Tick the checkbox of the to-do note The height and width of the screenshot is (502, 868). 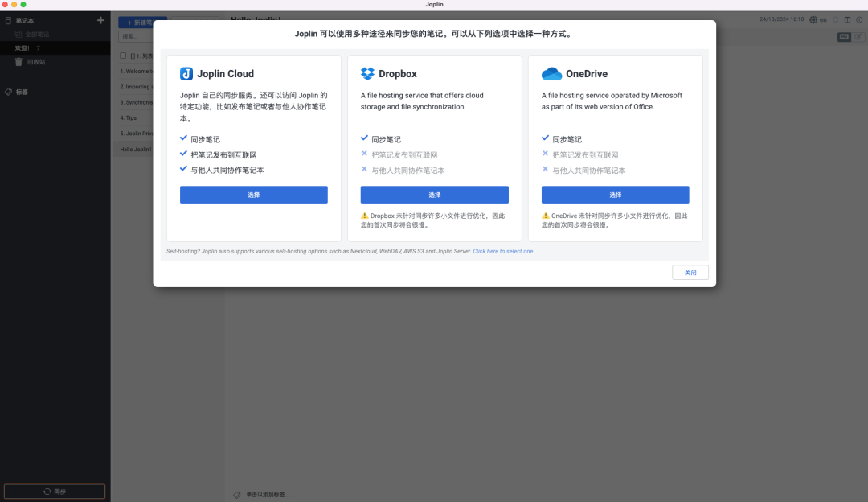click(x=123, y=56)
